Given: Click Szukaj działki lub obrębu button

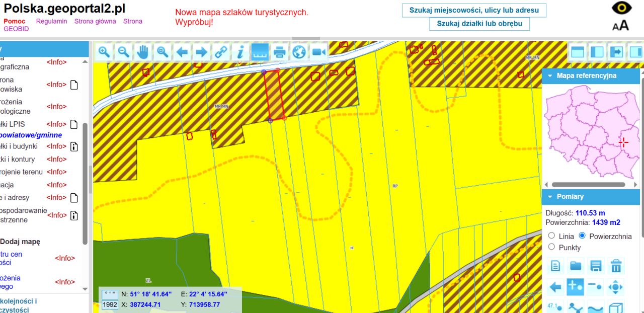Looking at the screenshot, I should coord(479,24).
